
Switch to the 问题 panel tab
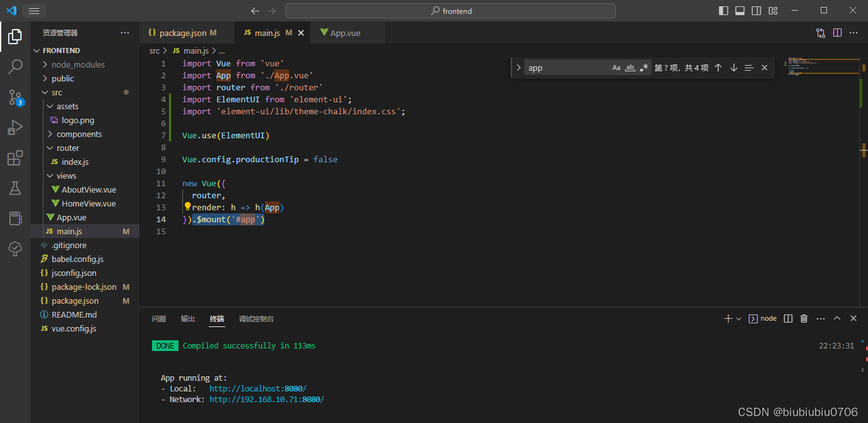click(159, 319)
